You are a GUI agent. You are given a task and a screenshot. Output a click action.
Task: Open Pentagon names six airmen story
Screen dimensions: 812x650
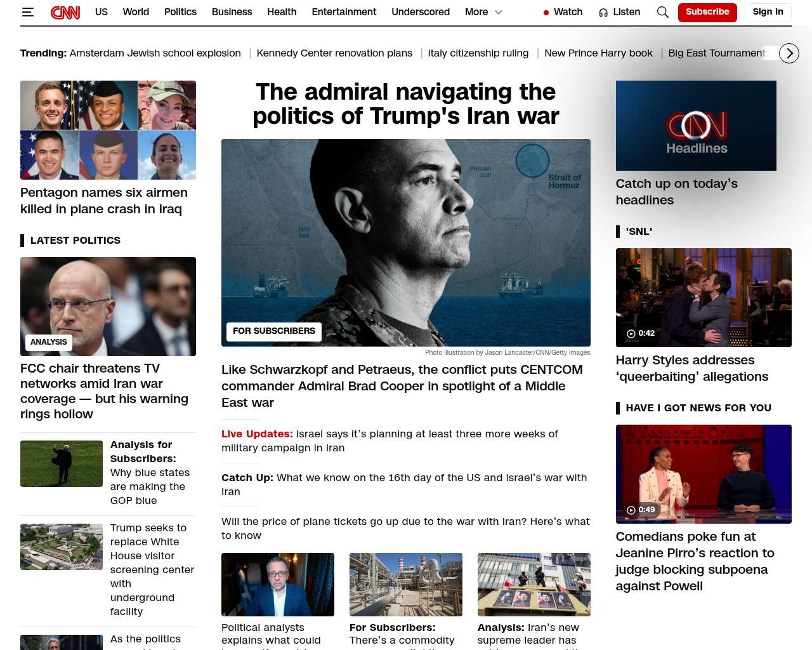pyautogui.click(x=104, y=201)
